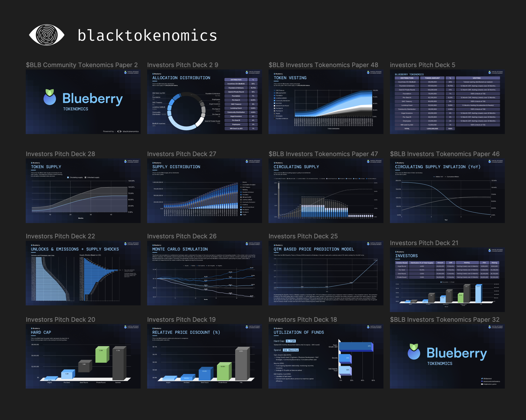
Task: Click the highlighted '24 Months' spend value
Action: (x=291, y=350)
